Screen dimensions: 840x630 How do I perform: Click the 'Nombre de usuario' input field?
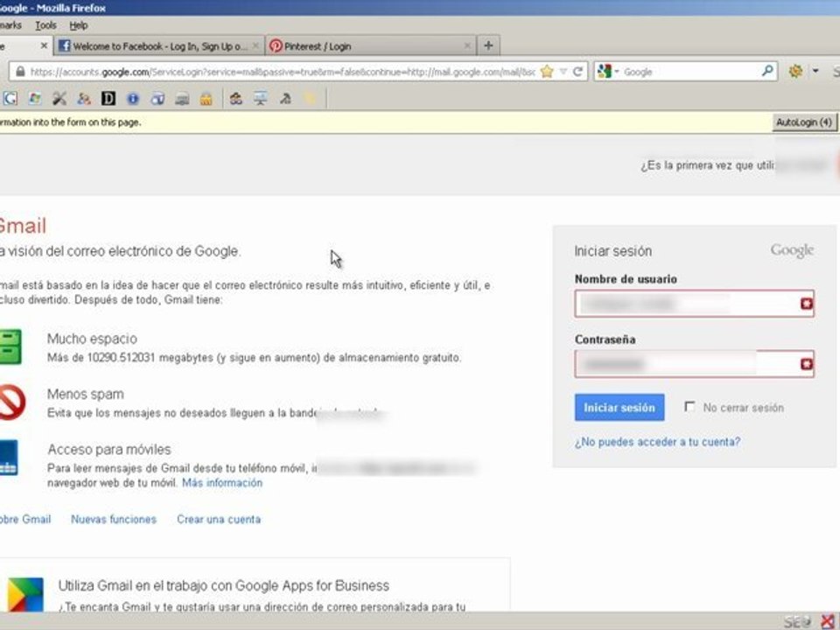pos(694,304)
